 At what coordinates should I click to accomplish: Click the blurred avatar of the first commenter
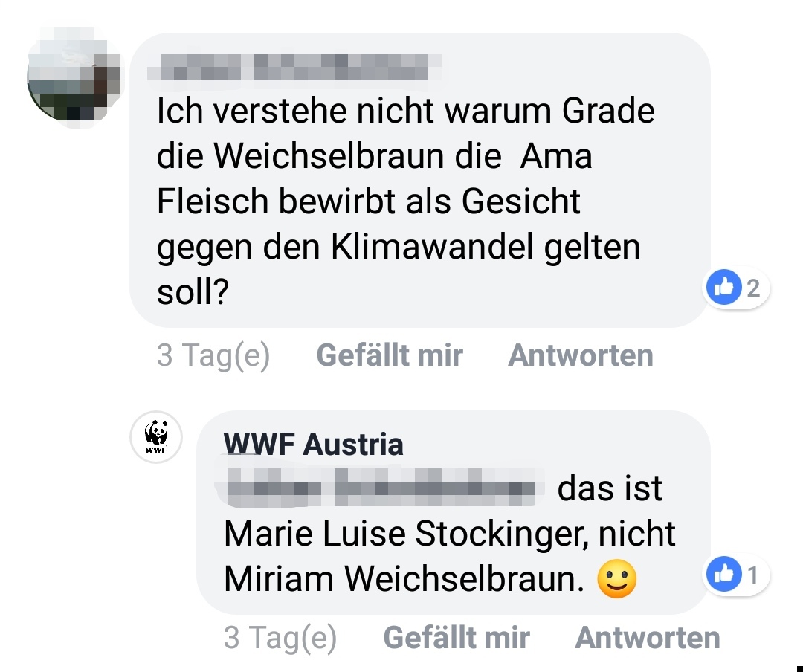tap(74, 76)
